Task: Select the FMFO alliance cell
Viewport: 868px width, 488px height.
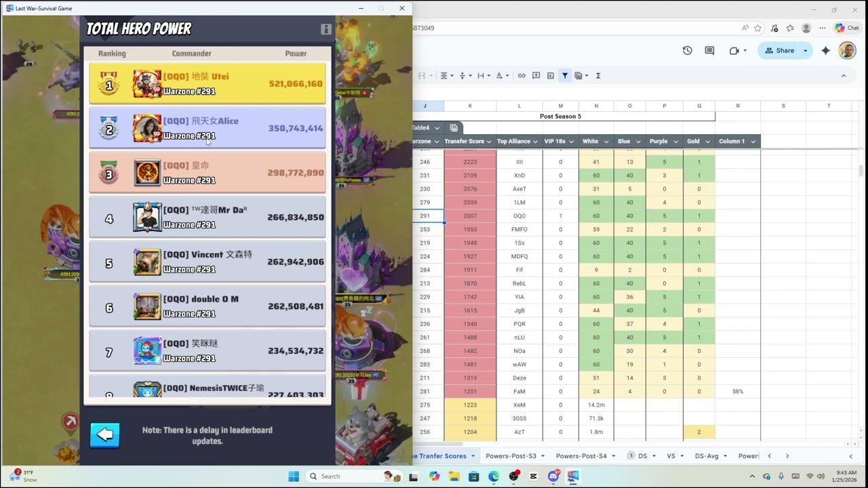Action: (519, 230)
